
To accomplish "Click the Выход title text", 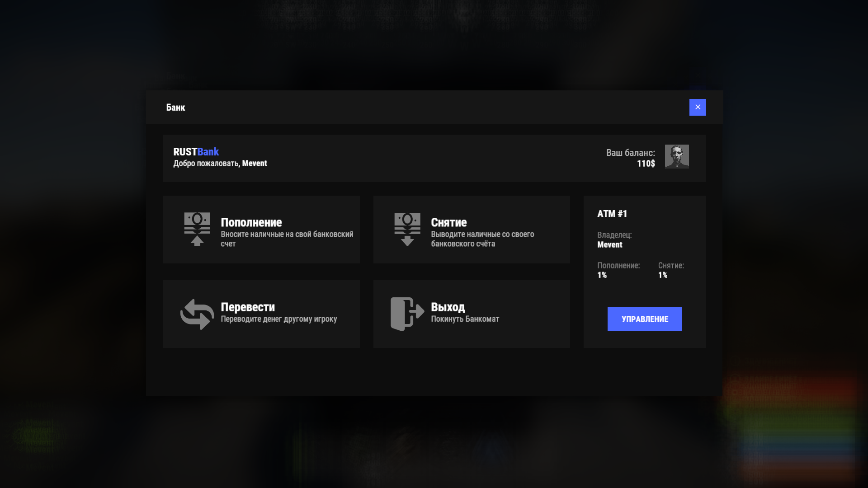I will [x=448, y=307].
